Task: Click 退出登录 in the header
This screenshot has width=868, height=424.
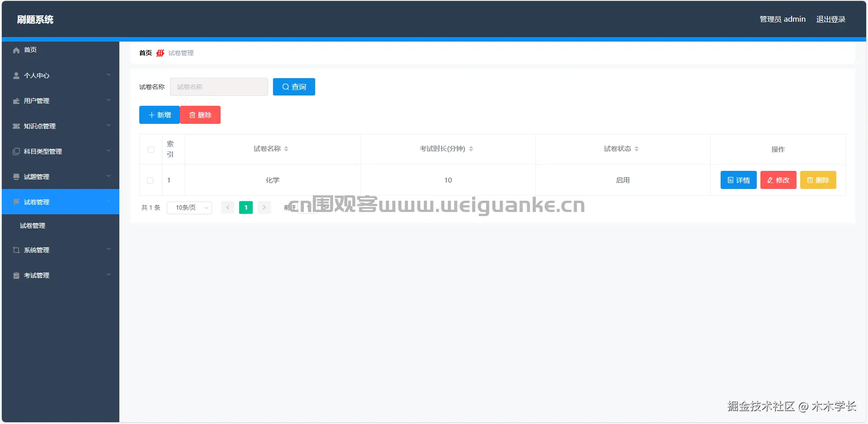Action: pyautogui.click(x=830, y=19)
